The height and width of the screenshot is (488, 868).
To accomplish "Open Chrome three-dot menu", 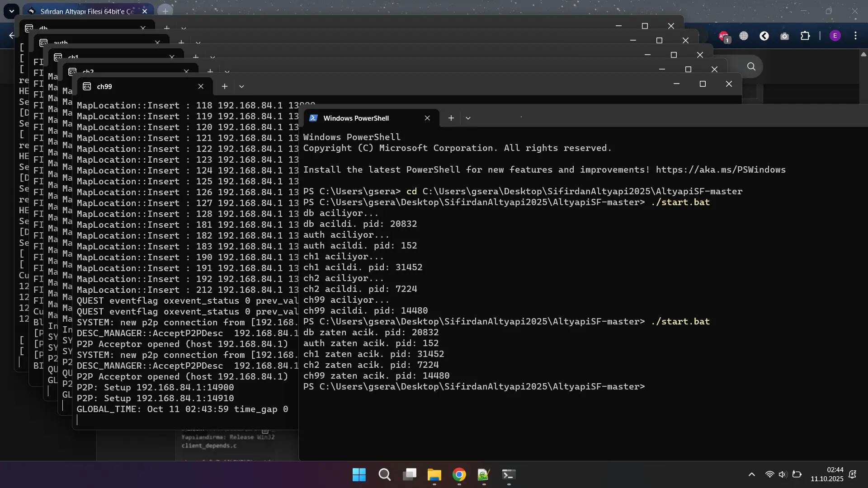I will pyautogui.click(x=855, y=36).
